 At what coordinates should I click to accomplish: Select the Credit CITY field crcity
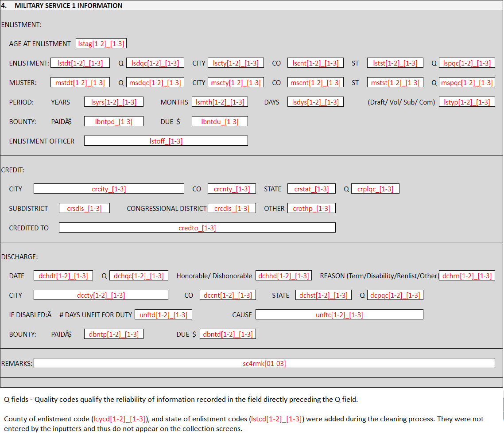[109, 189]
